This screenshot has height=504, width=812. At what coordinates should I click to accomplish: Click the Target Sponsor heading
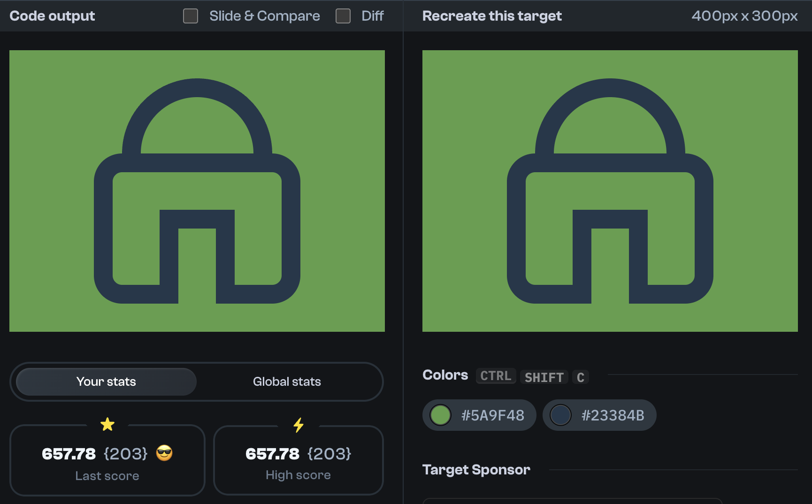tap(476, 469)
